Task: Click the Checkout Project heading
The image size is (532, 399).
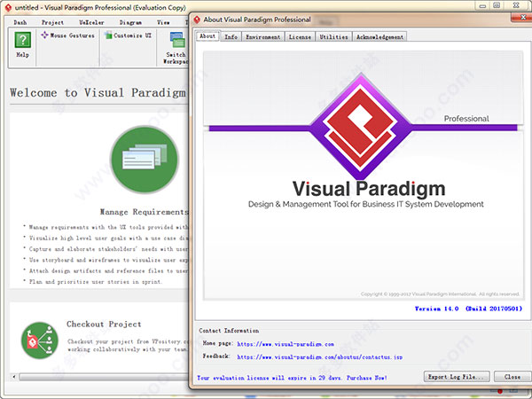Action: [x=104, y=324]
